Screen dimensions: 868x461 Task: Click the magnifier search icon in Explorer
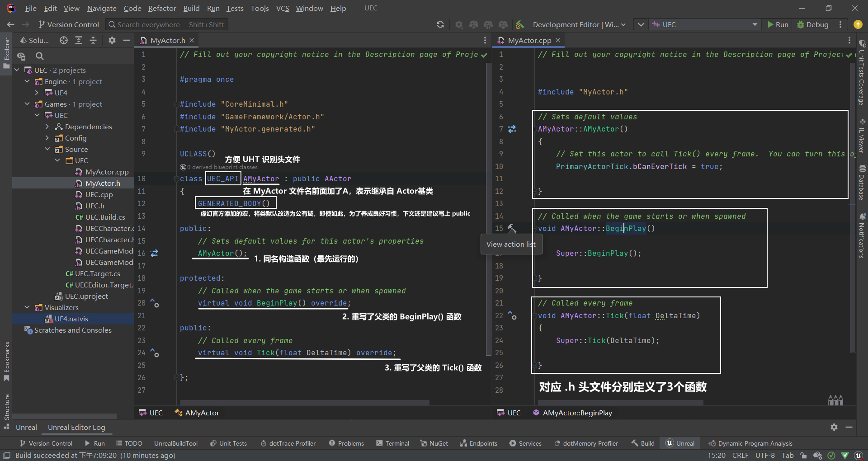[x=40, y=56]
